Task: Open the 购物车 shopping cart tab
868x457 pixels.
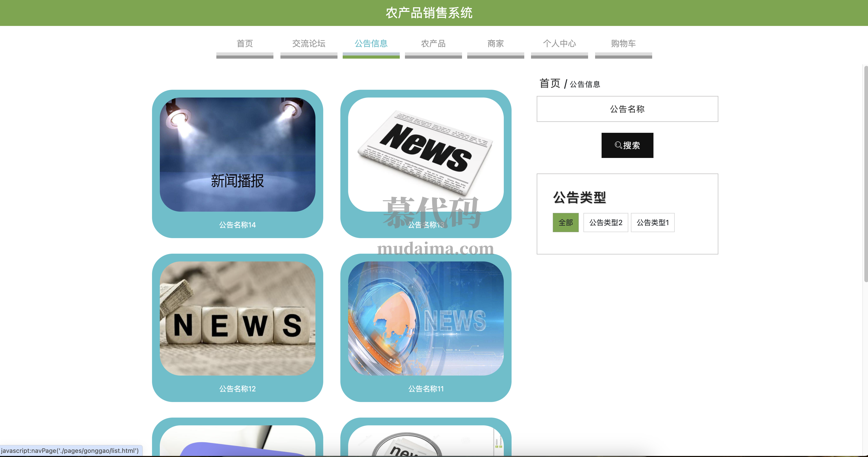Action: [x=623, y=44]
